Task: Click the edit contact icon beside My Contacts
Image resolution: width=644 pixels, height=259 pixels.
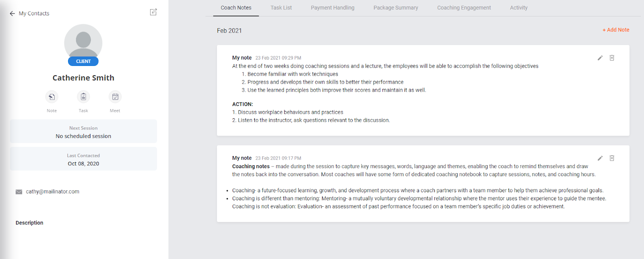Action: 153,12
